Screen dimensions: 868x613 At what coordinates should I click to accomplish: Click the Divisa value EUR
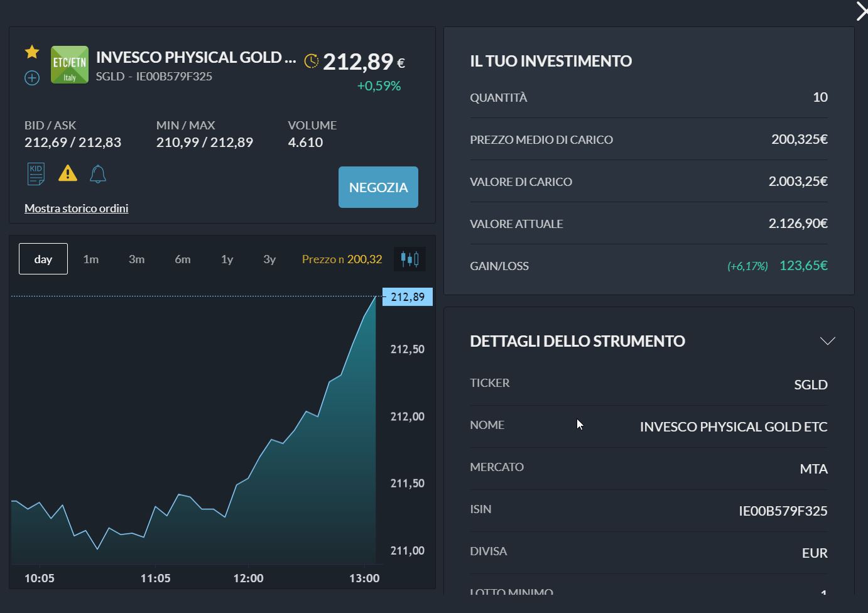[815, 553]
